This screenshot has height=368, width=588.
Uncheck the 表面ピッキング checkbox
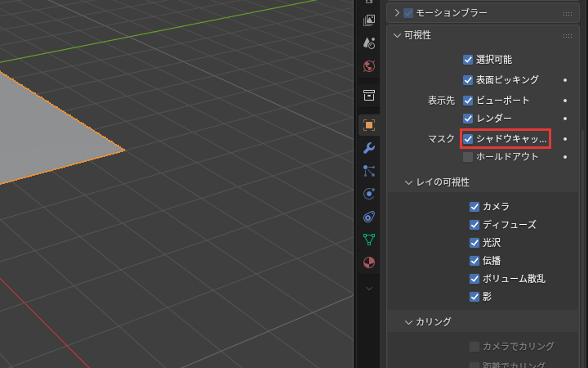(x=468, y=80)
